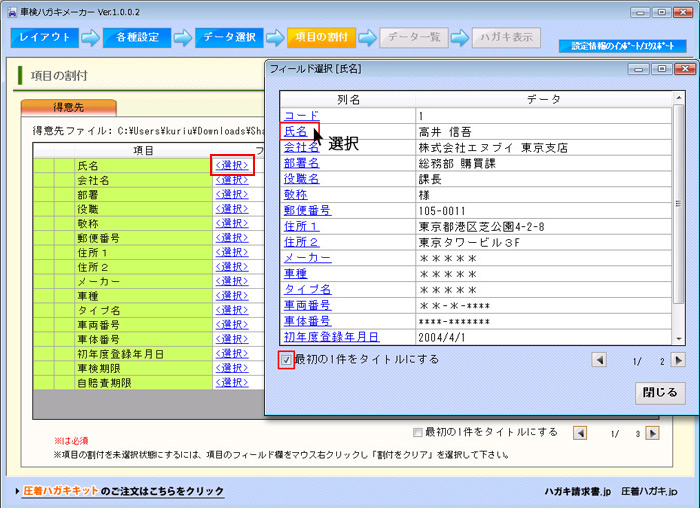This screenshot has height=508, width=700.
Task: Go to previous record in field dialog
Action: [599, 360]
